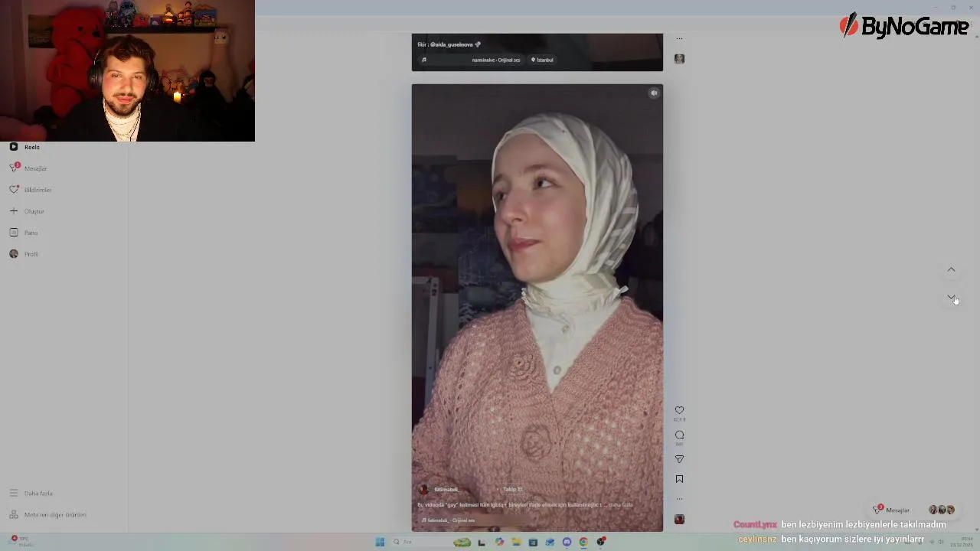
Task: Share the current reel via paper plane
Action: 679,459
